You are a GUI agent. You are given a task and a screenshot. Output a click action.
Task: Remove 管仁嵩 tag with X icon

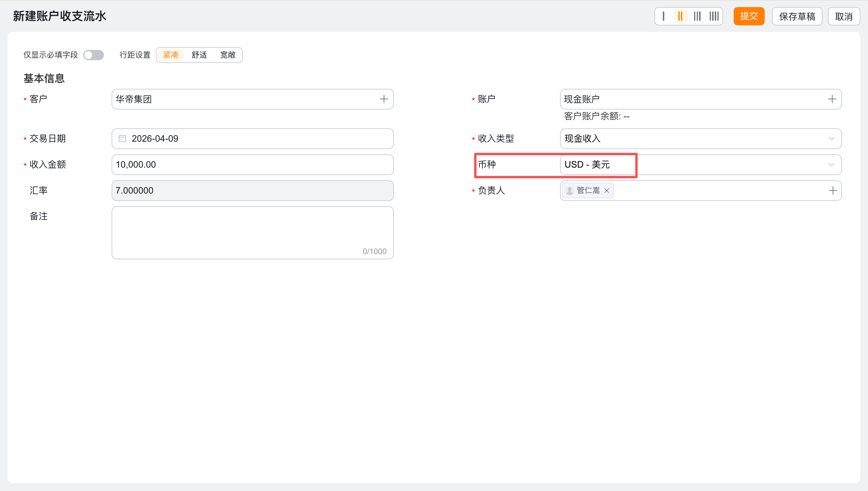pos(606,191)
